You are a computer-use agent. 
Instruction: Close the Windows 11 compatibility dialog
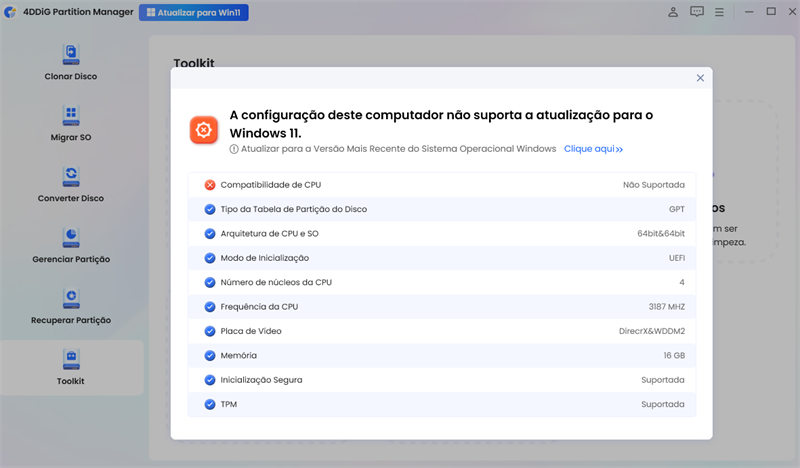tap(700, 78)
